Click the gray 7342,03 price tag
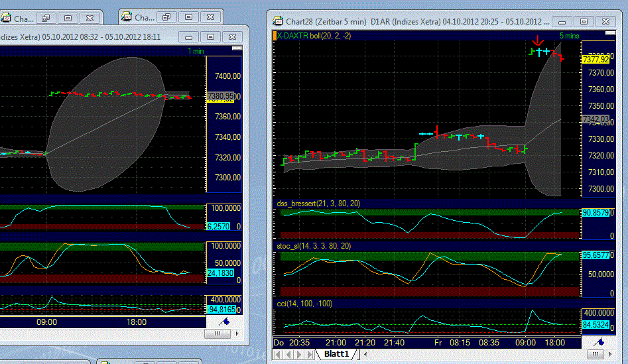Viewport: 628px width, 364px height. point(596,119)
